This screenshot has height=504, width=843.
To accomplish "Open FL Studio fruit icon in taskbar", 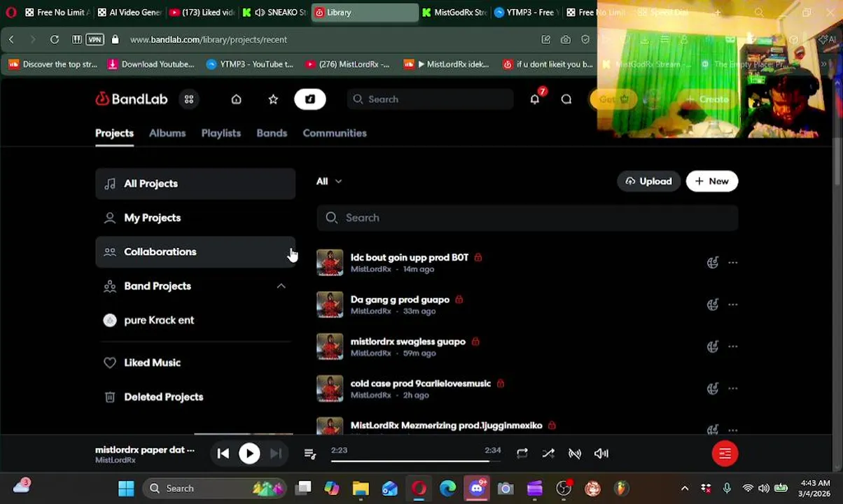I will 621,488.
